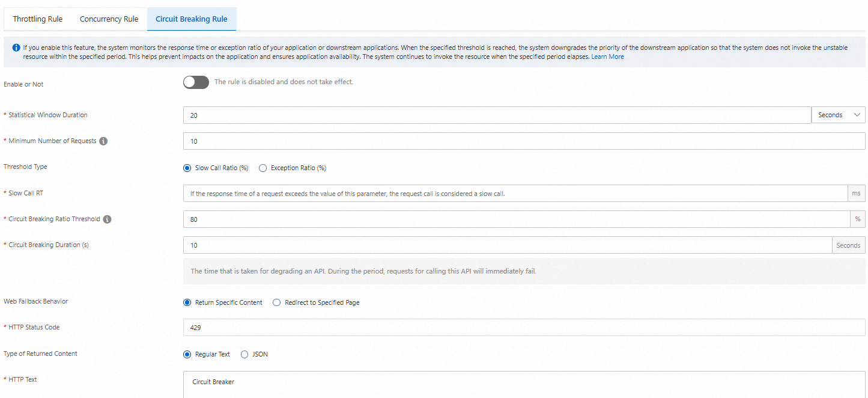Click the Statistical Window Duration field
The height and width of the screenshot is (398, 868).
tap(497, 115)
